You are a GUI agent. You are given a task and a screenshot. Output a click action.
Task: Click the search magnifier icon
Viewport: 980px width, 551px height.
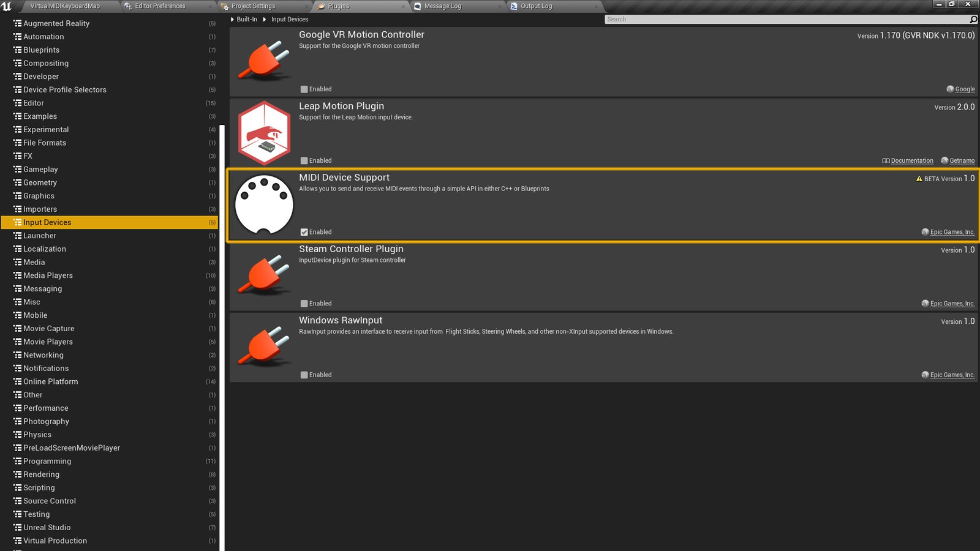(973, 20)
